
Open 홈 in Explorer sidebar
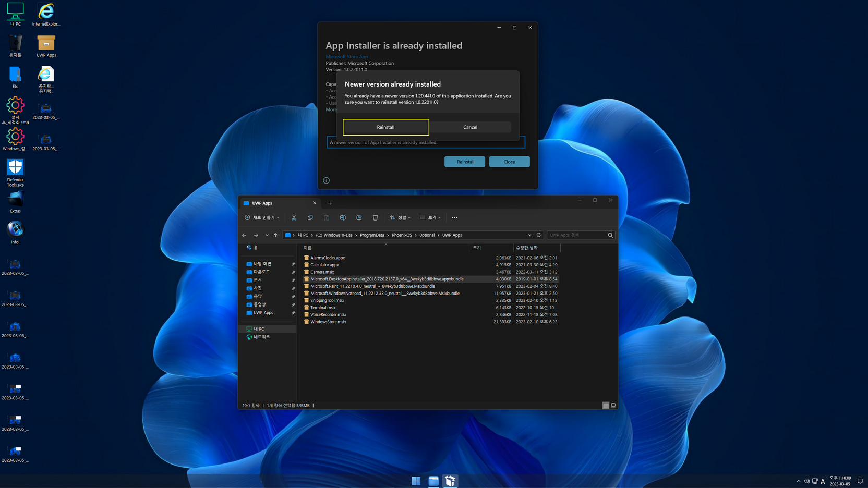tap(255, 248)
